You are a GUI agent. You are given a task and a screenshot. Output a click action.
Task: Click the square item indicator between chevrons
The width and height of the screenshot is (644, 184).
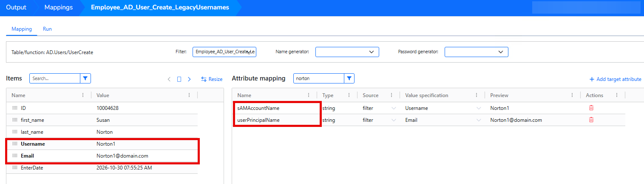pyautogui.click(x=179, y=79)
